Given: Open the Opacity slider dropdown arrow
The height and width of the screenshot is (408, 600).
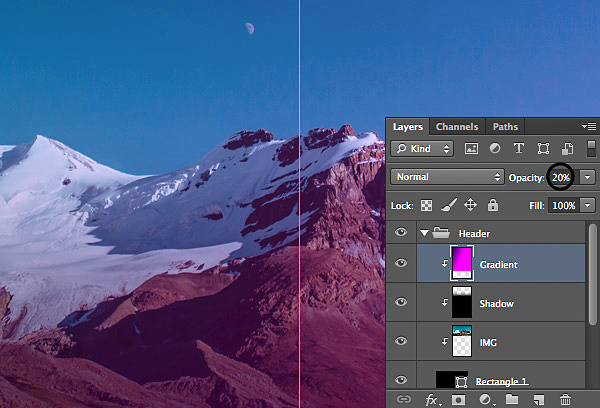Looking at the screenshot, I should coord(588,177).
